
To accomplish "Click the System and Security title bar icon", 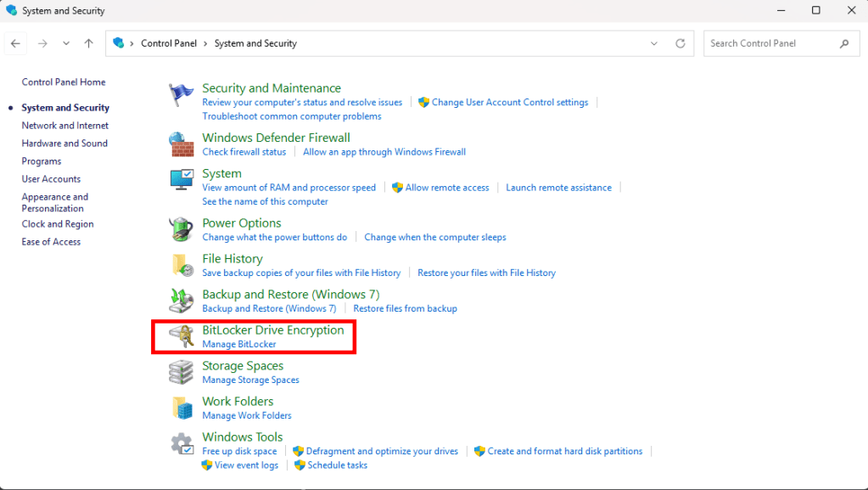I will (x=11, y=10).
